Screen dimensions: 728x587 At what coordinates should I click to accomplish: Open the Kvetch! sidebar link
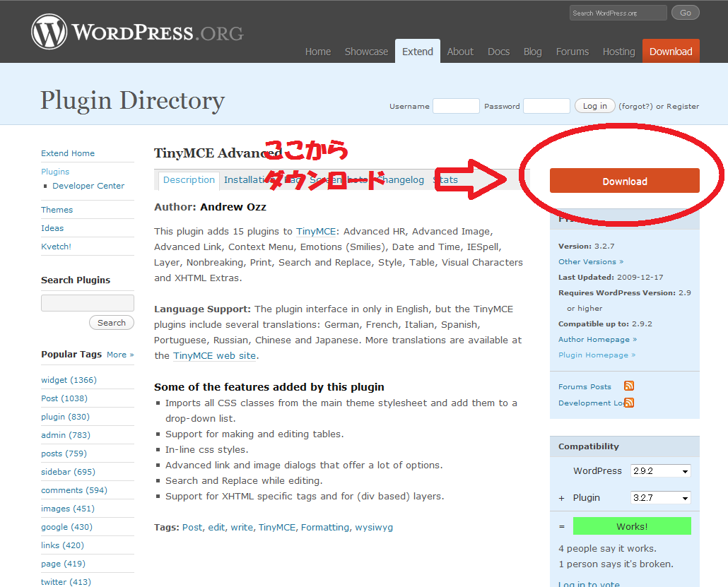click(56, 247)
